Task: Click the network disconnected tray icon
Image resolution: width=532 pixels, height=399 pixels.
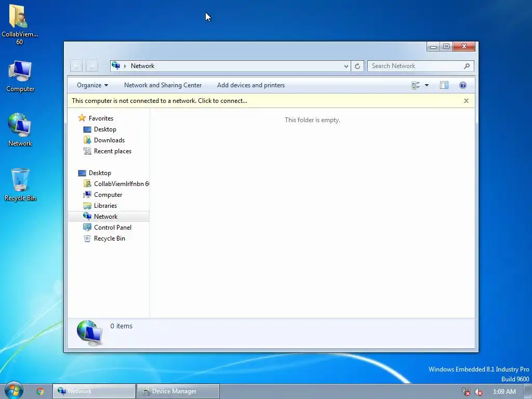Action: pyautogui.click(x=466, y=392)
